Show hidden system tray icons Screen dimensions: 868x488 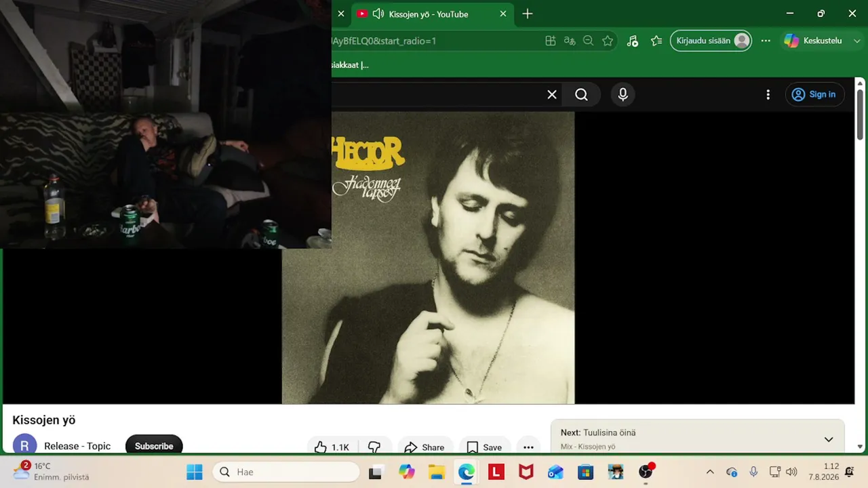pos(710,472)
